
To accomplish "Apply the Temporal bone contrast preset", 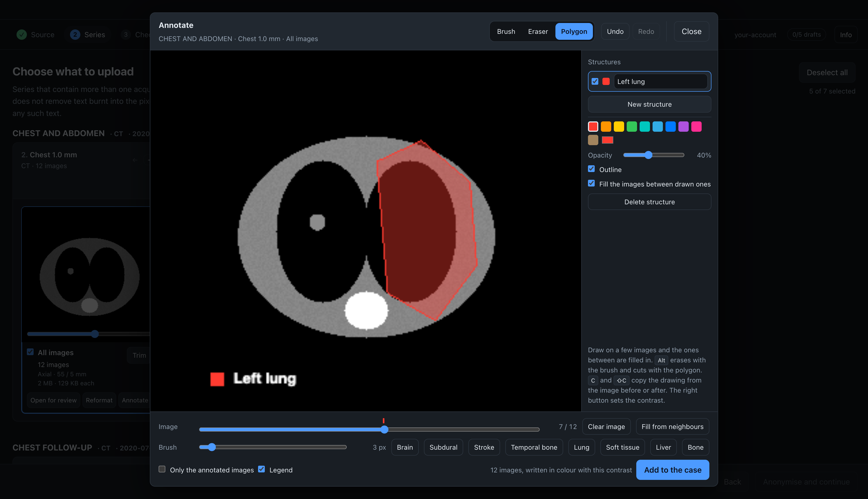I will pos(534,447).
